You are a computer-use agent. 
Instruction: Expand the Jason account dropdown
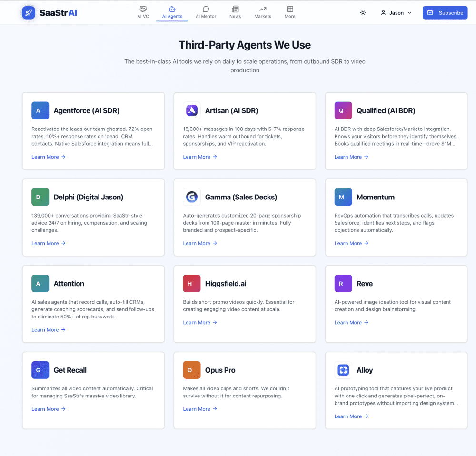[396, 13]
